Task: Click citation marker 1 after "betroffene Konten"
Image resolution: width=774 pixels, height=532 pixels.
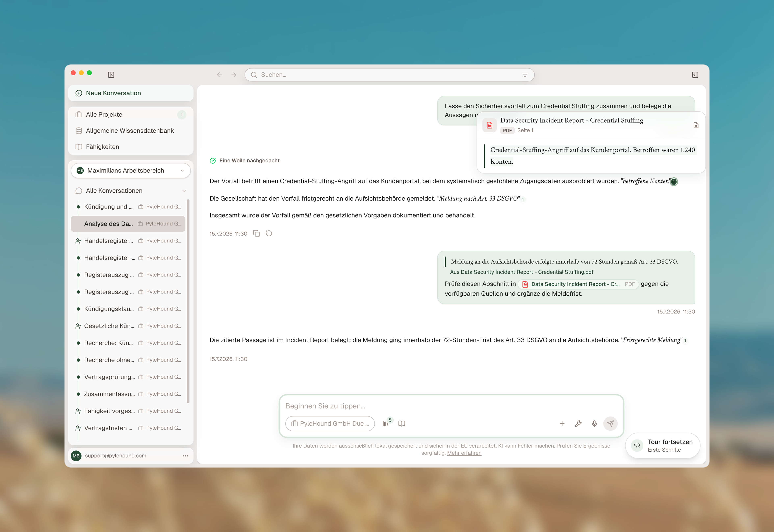Action: [x=674, y=182]
